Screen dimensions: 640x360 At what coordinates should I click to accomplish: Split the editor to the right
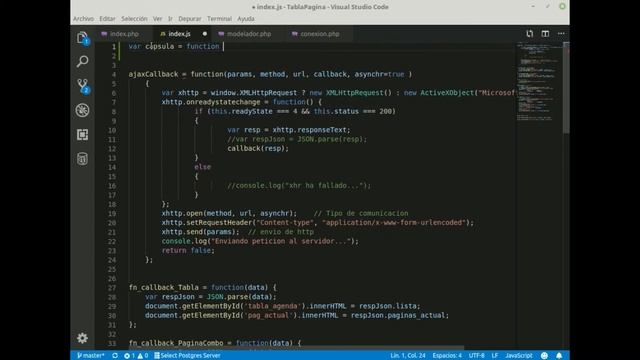pyautogui.click(x=545, y=34)
